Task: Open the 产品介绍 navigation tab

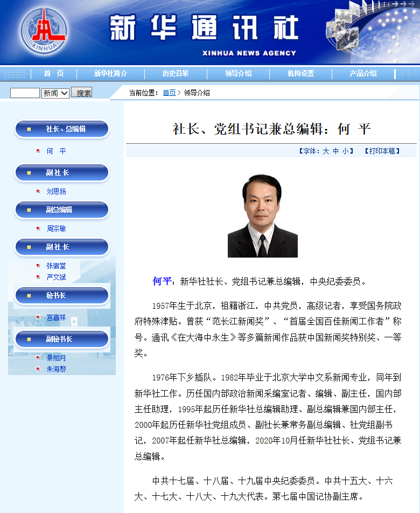Action: 363,74
